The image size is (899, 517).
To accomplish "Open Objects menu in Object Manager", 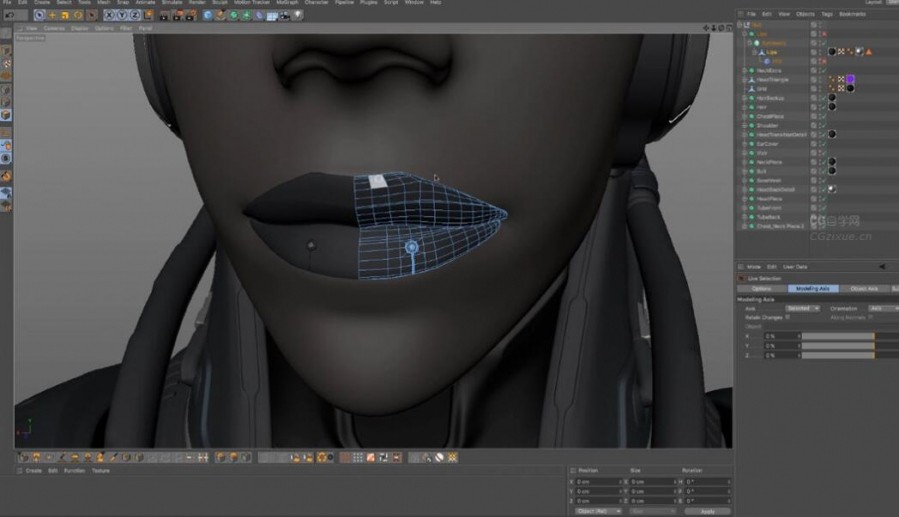I will pyautogui.click(x=805, y=14).
